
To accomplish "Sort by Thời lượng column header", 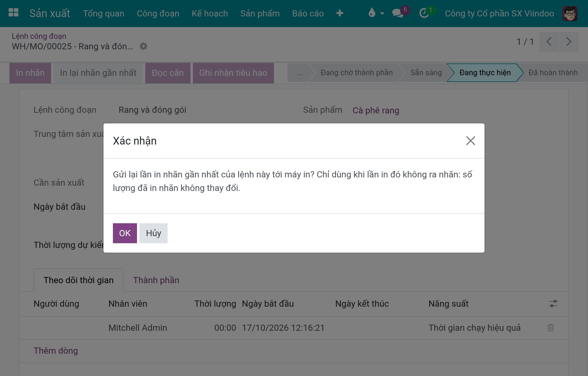I will click(x=215, y=304).
